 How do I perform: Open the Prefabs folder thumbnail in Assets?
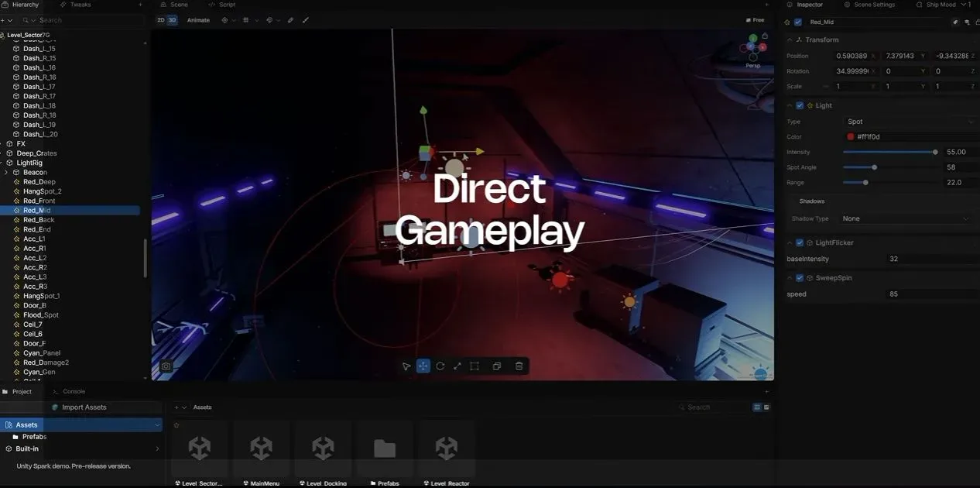(x=385, y=454)
